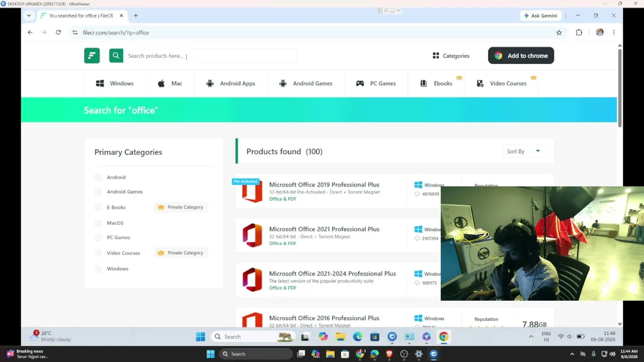Screen dimensions: 644x362
Task: Open the Chrome Extensions puzzle icon
Action: (x=579, y=33)
